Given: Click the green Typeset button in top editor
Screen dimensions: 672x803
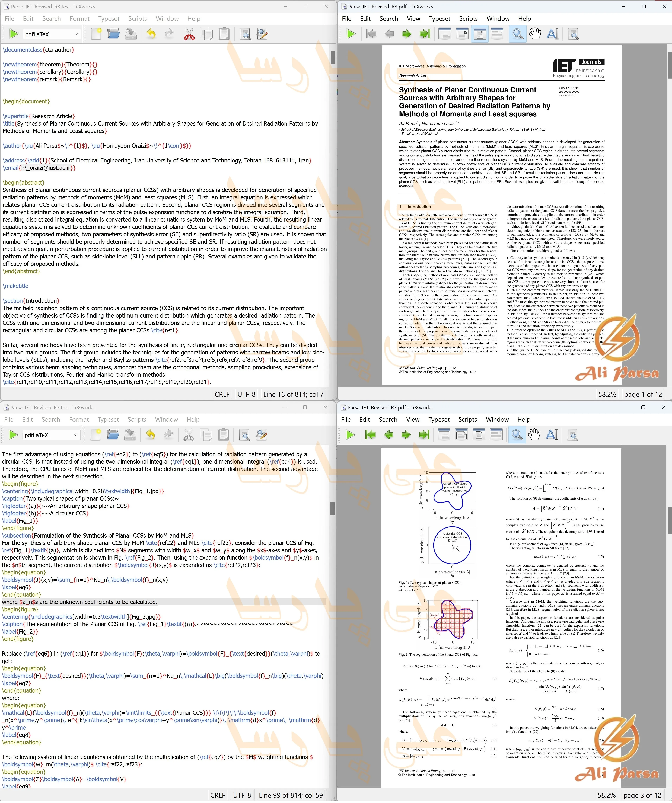Looking at the screenshot, I should 14,34.
